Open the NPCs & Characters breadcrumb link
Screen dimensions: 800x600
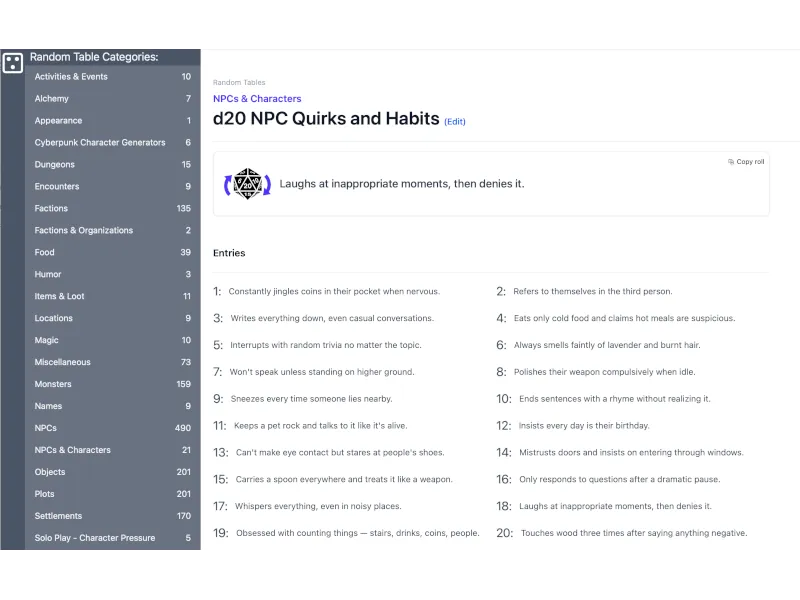pos(257,99)
